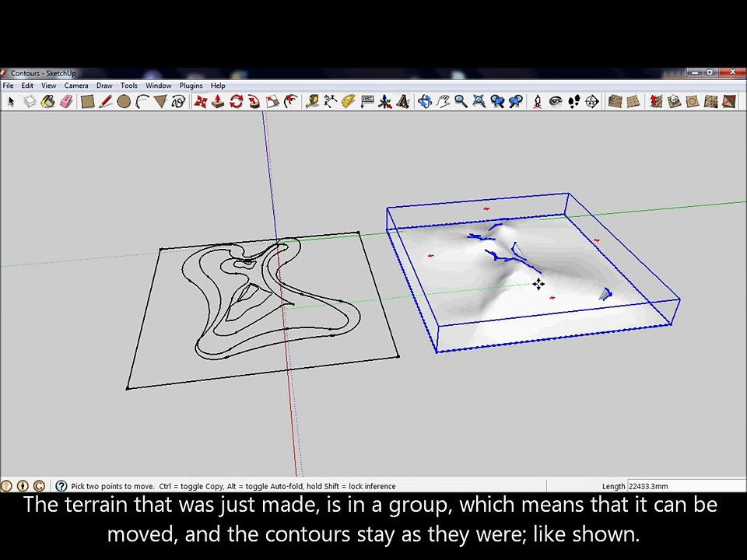Activate the Freehand scribble tool

pos(179,101)
